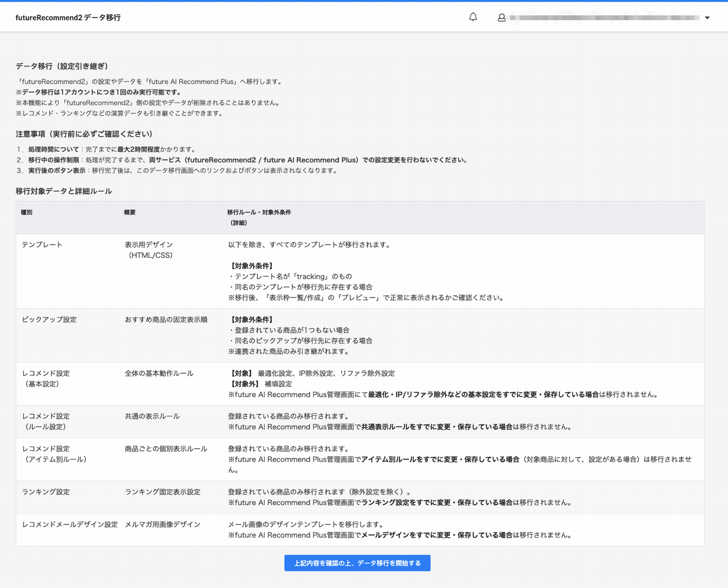The width and height of the screenshot is (728, 588).
Task: Click 【対象】最適化設定、IP除外設定 line
Action: [x=311, y=373]
